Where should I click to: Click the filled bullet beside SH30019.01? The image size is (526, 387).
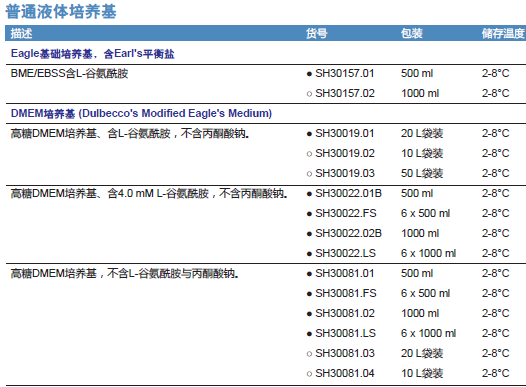coord(309,134)
